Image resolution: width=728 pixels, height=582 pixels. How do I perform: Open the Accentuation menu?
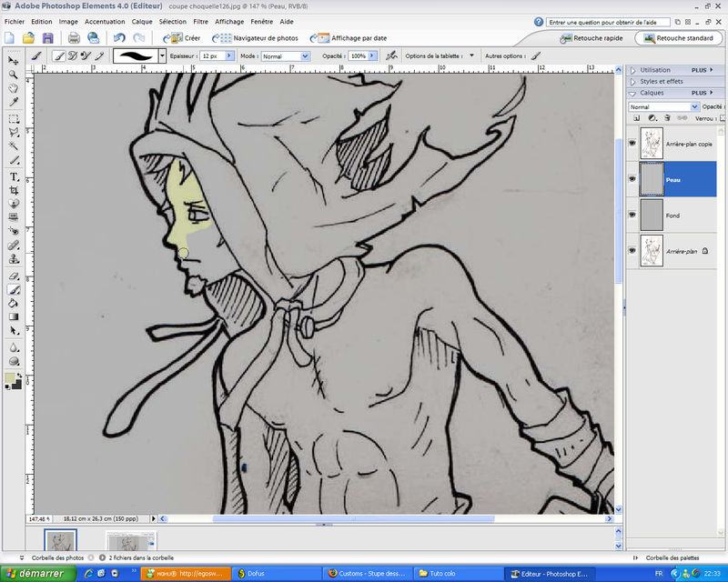tap(105, 21)
